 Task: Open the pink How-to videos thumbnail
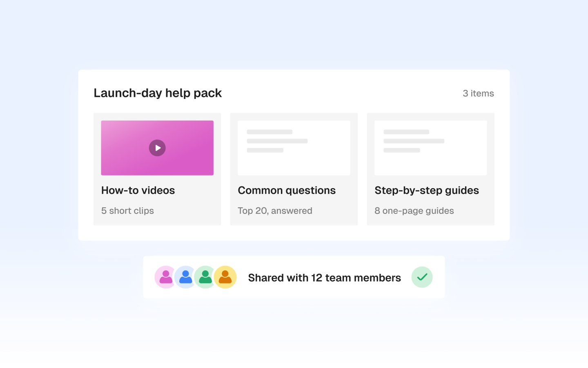click(x=157, y=148)
